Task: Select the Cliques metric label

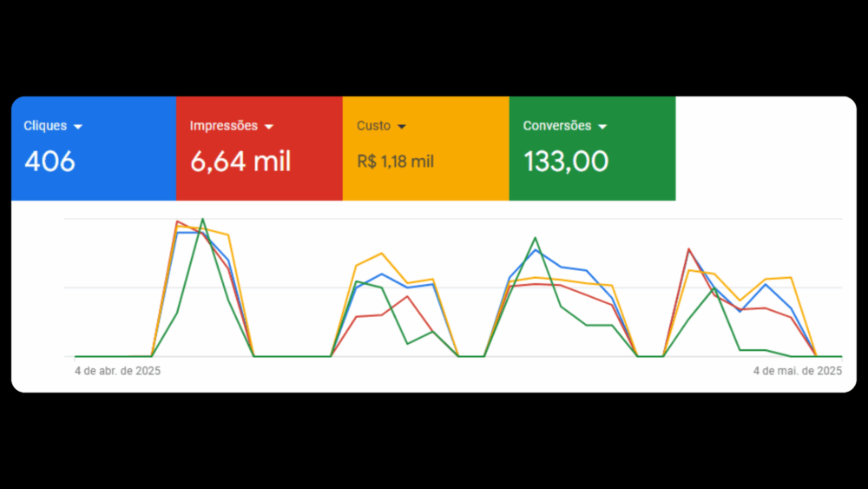Action: click(45, 126)
